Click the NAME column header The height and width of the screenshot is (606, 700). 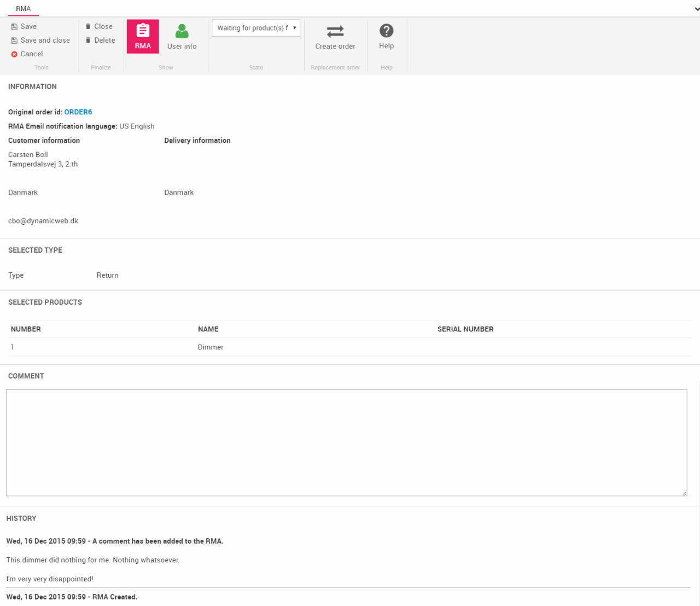(208, 329)
